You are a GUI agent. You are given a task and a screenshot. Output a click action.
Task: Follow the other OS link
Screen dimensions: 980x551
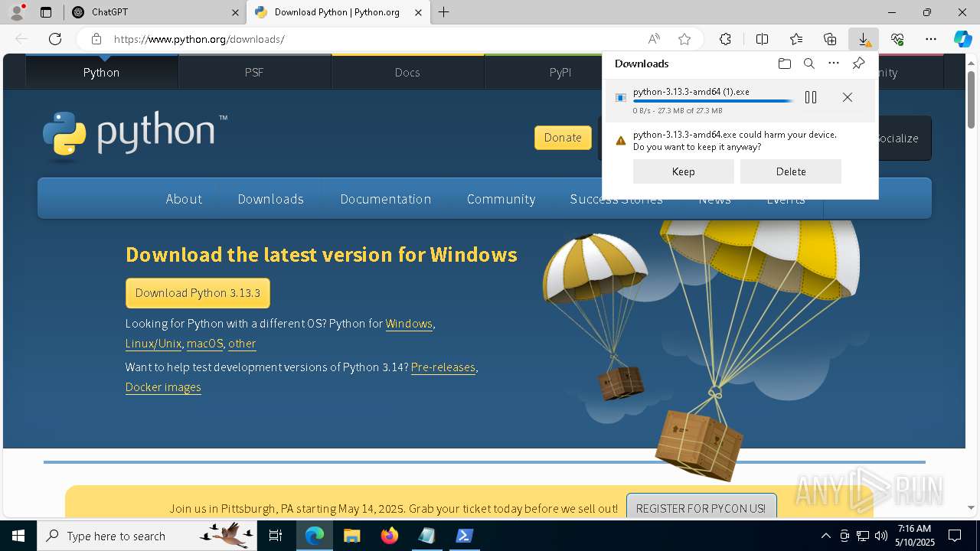242,344
